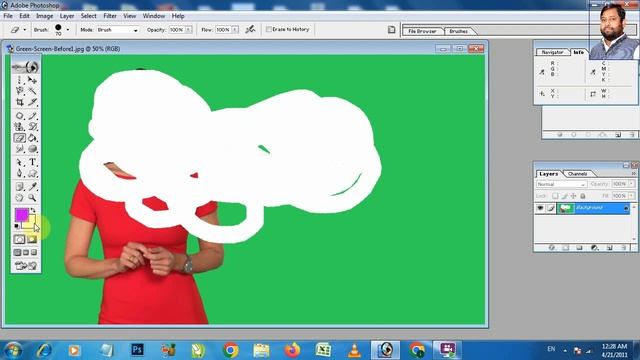This screenshot has height=360, width=640.
Task: Click the Background layer thumbnail
Action: tap(565, 208)
